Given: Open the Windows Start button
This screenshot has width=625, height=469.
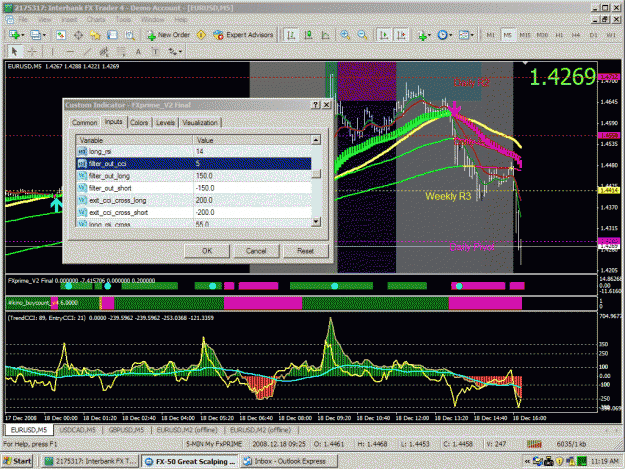Looking at the screenshot, I should (x=17, y=461).
